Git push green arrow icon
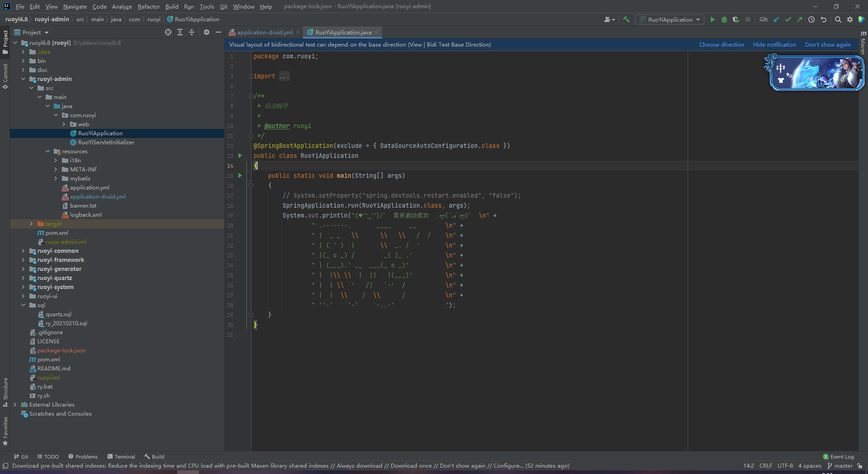This screenshot has width=868, height=474. coord(800,19)
